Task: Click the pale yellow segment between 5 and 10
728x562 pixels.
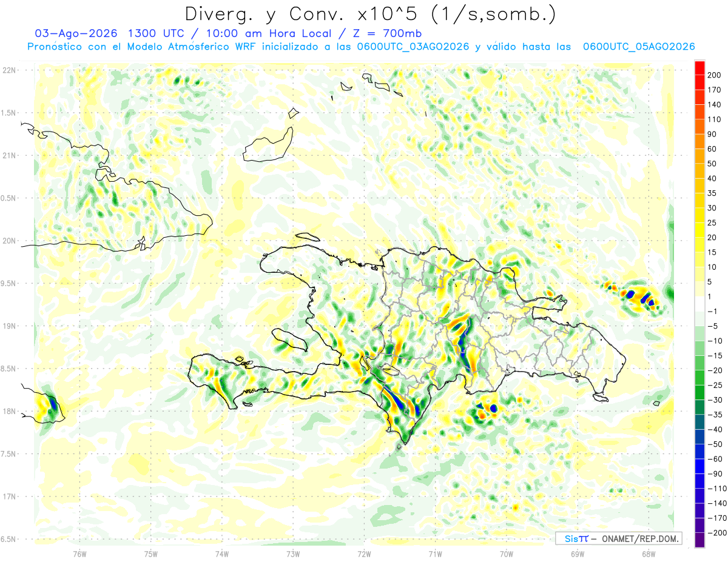Action: (x=699, y=275)
